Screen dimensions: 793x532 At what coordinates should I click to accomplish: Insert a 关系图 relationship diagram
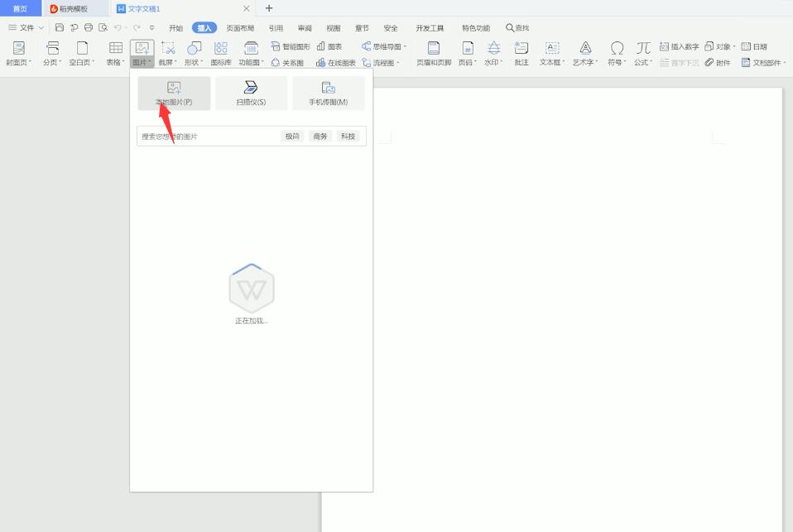(x=288, y=63)
